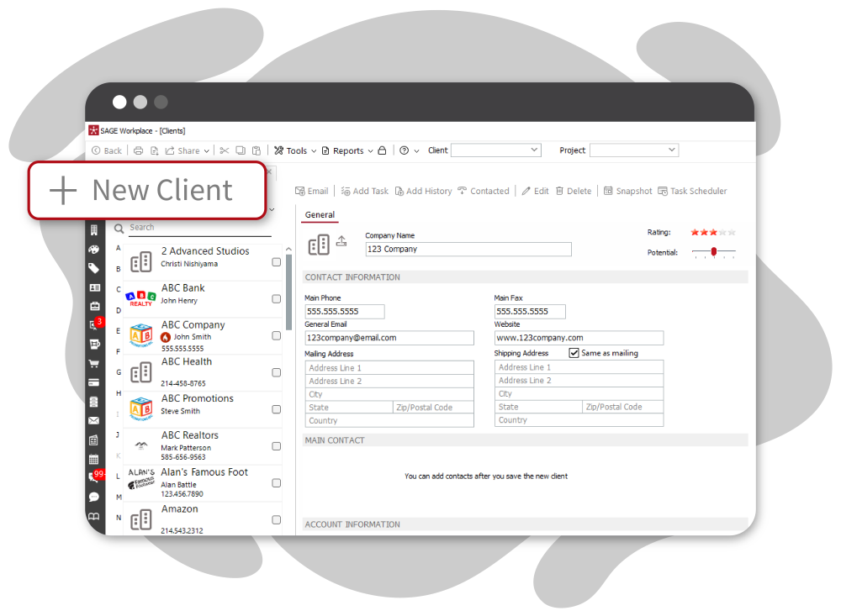Screen dimensions: 841x616
Task: Open the paint palette sidebar icon
Action: (x=94, y=250)
